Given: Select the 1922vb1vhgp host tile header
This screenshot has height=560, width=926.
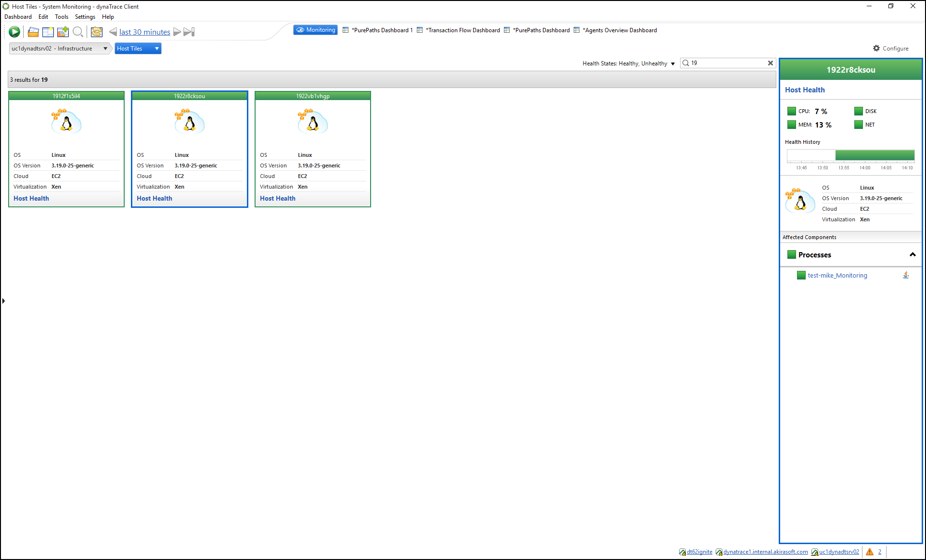Looking at the screenshot, I should tap(313, 96).
